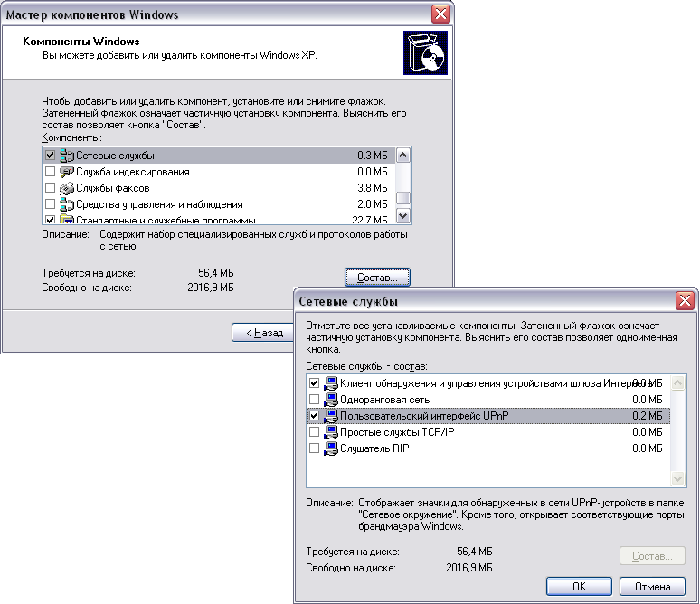Select Клиент обнаружения и управления устройствами entry
The width and height of the screenshot is (700, 604).
(488, 383)
